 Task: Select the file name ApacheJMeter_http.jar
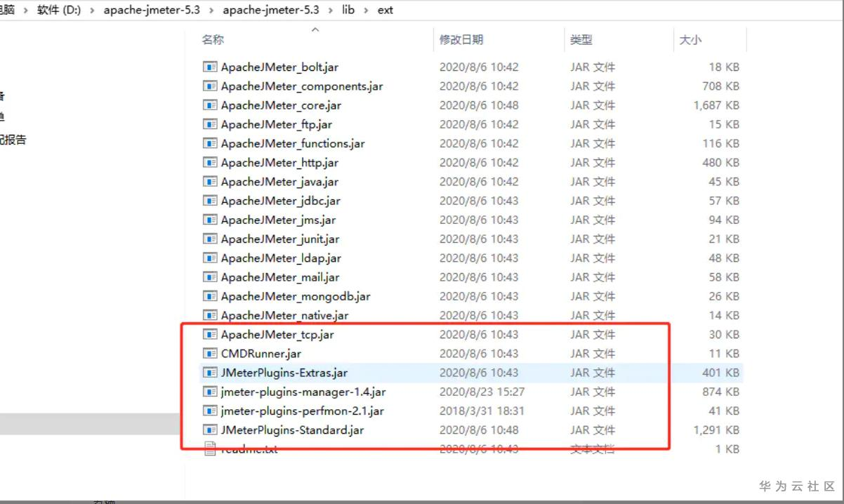pyautogui.click(x=279, y=163)
